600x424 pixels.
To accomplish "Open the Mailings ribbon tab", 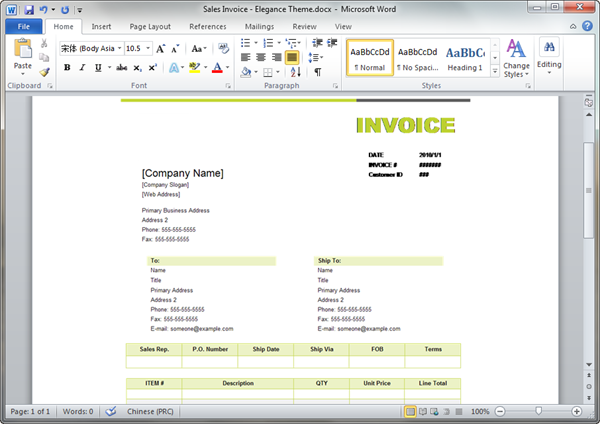I will click(x=257, y=26).
